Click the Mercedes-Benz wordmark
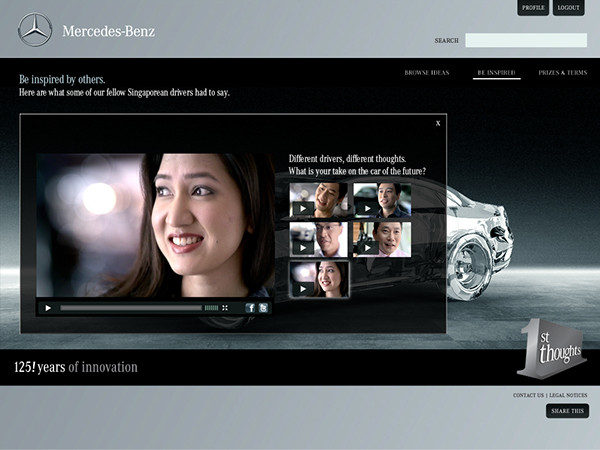 tap(109, 31)
